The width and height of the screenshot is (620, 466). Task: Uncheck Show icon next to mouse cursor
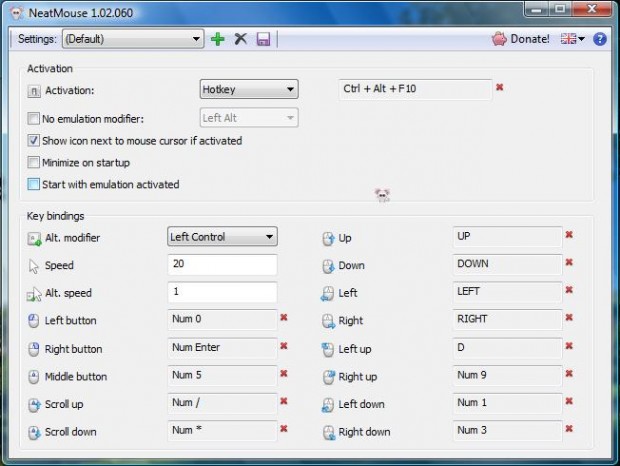(x=35, y=141)
